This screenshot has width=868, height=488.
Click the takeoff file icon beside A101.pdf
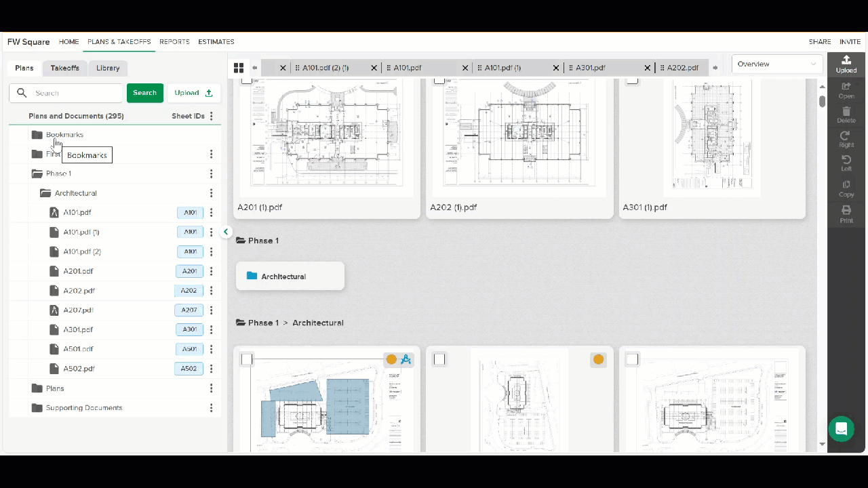(x=54, y=212)
